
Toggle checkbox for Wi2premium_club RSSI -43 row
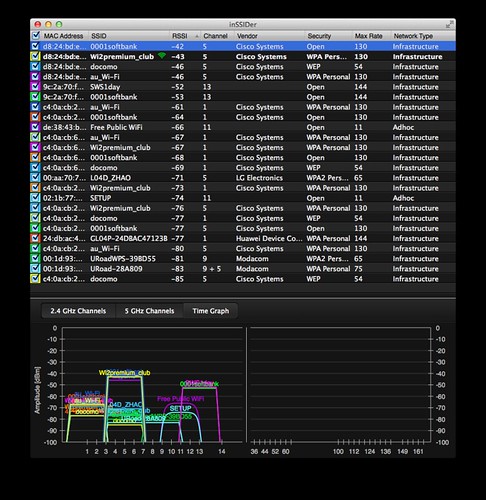(35, 56)
